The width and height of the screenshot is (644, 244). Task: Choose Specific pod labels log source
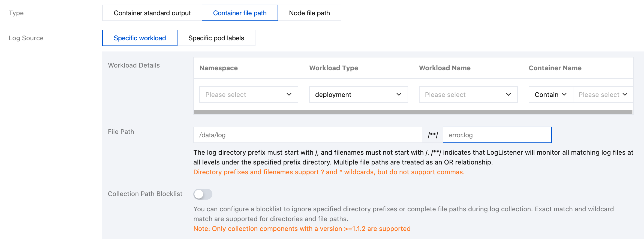(x=216, y=38)
